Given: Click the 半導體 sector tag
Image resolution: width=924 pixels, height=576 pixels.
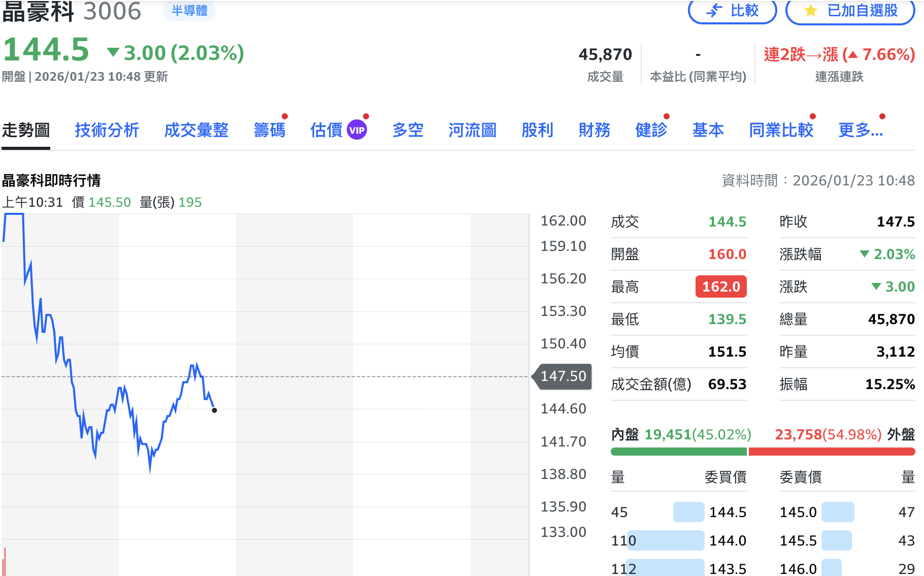Looking at the screenshot, I should click(189, 11).
